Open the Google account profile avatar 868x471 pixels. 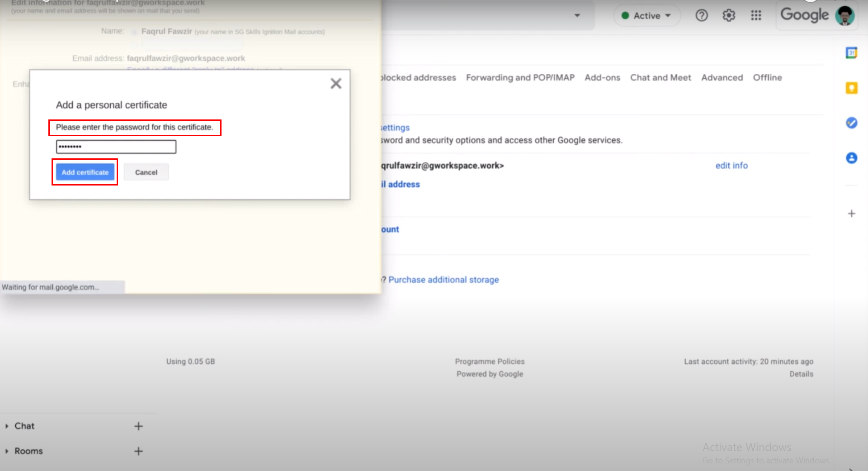[844, 15]
